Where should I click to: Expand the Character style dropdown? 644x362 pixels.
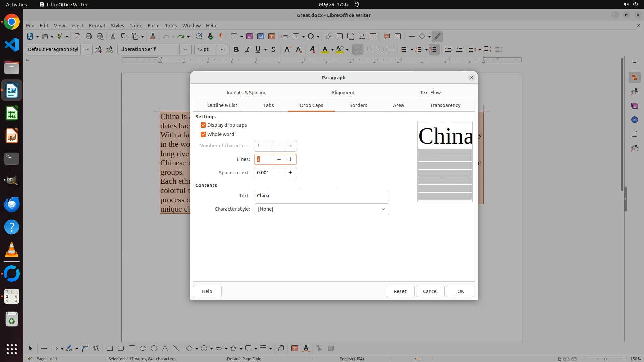point(383,209)
